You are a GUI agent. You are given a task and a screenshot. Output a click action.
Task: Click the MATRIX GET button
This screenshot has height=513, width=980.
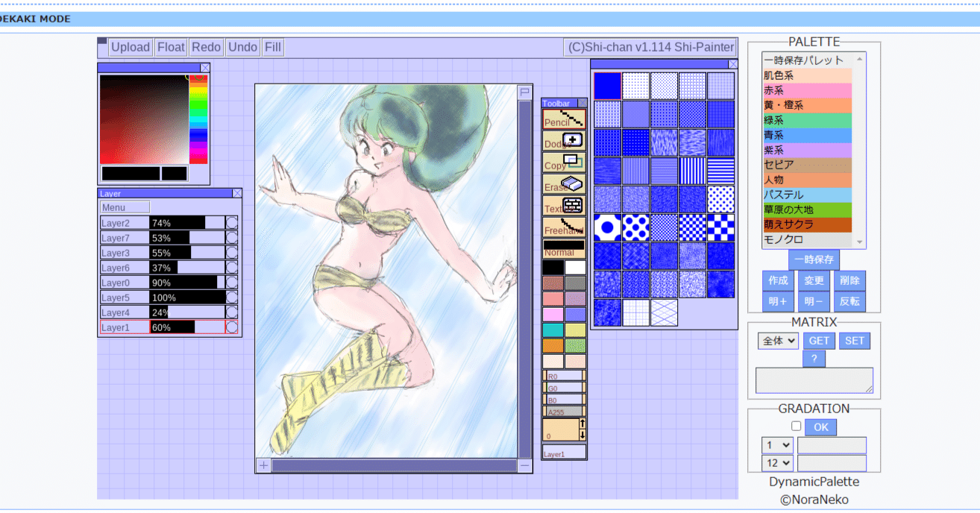click(x=819, y=341)
